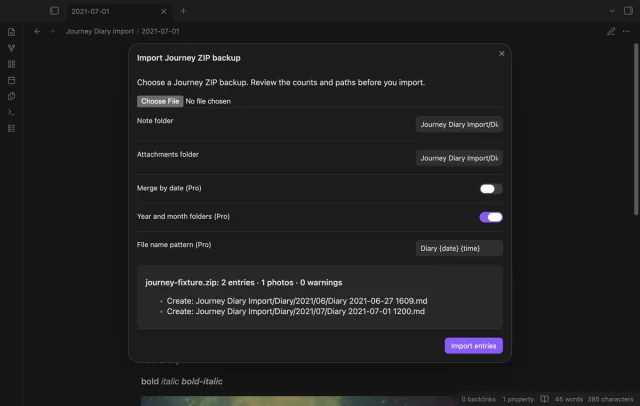Click 'Import Journey ZIP backup' title
The height and width of the screenshot is (406, 640).
pyautogui.click(x=189, y=58)
